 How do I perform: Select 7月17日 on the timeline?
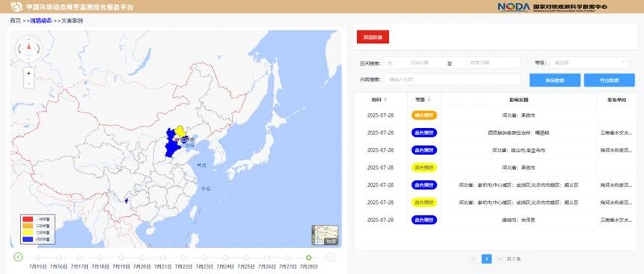80,258
